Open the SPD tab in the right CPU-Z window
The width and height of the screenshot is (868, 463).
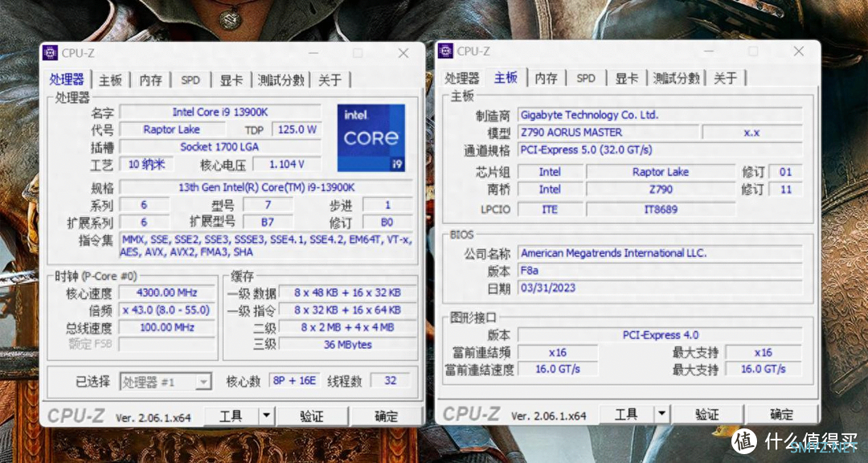(586, 78)
